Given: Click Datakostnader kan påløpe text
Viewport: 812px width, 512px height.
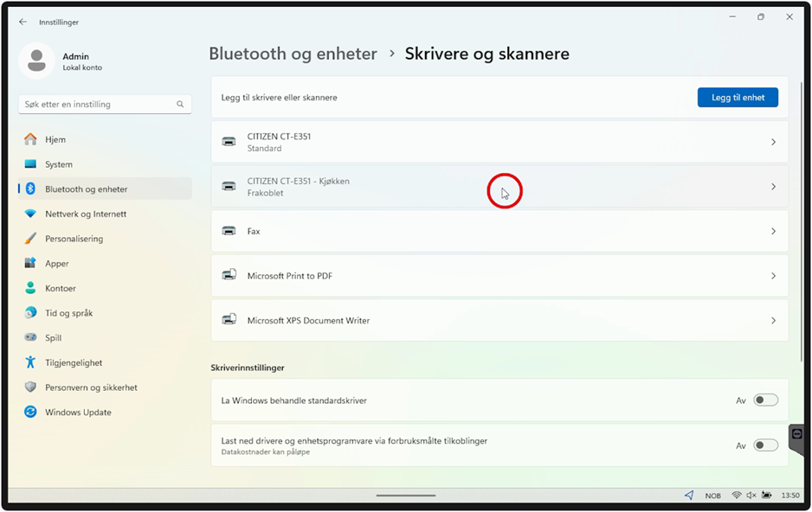Looking at the screenshot, I should [x=265, y=452].
